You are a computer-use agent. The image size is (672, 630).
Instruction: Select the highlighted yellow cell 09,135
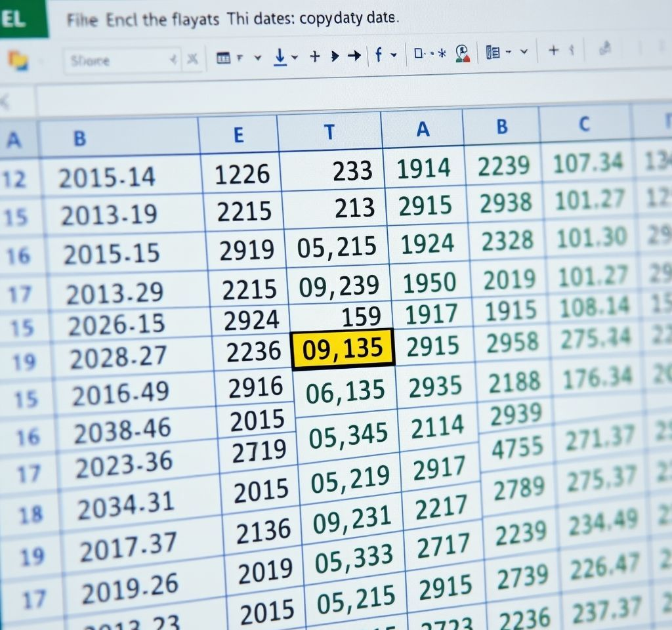pyautogui.click(x=343, y=348)
